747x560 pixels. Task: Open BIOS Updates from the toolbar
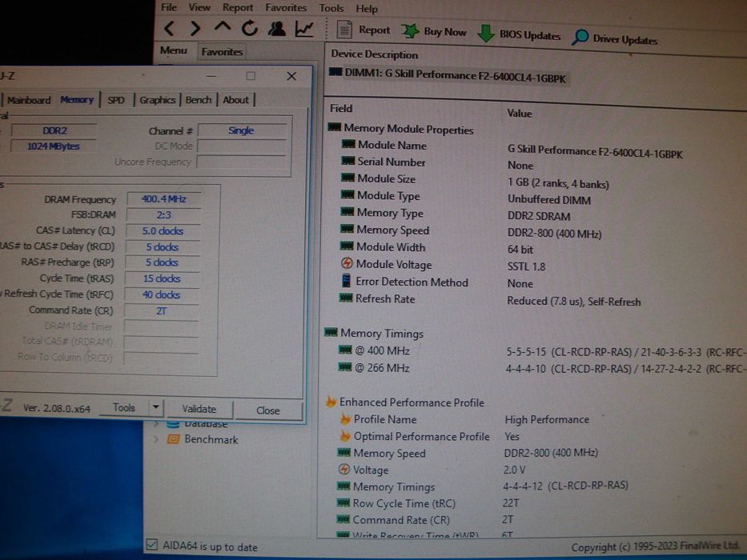(519, 34)
